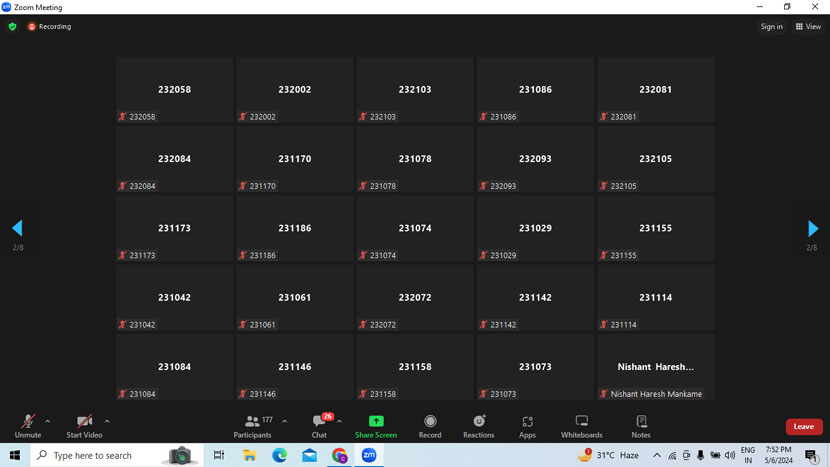This screenshot has width=830, height=467.
Task: Open the Apps panel
Action: coord(527,425)
